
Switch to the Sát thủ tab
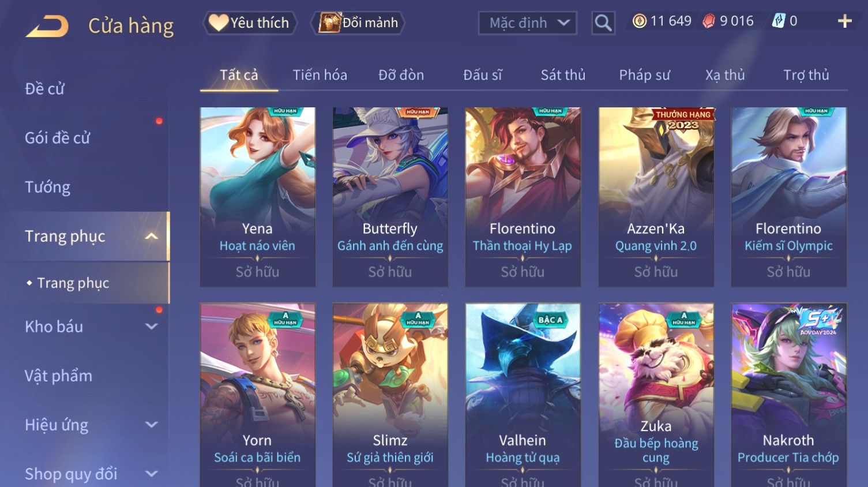coord(563,75)
